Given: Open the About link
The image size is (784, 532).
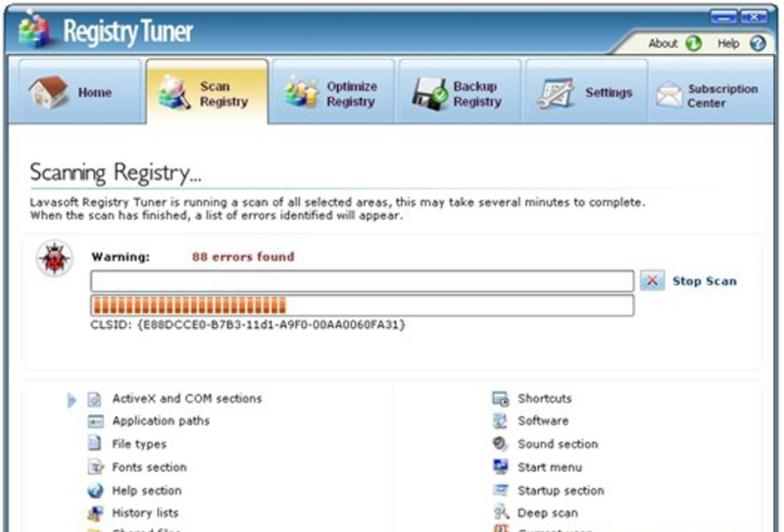Looking at the screenshot, I should click(x=663, y=43).
